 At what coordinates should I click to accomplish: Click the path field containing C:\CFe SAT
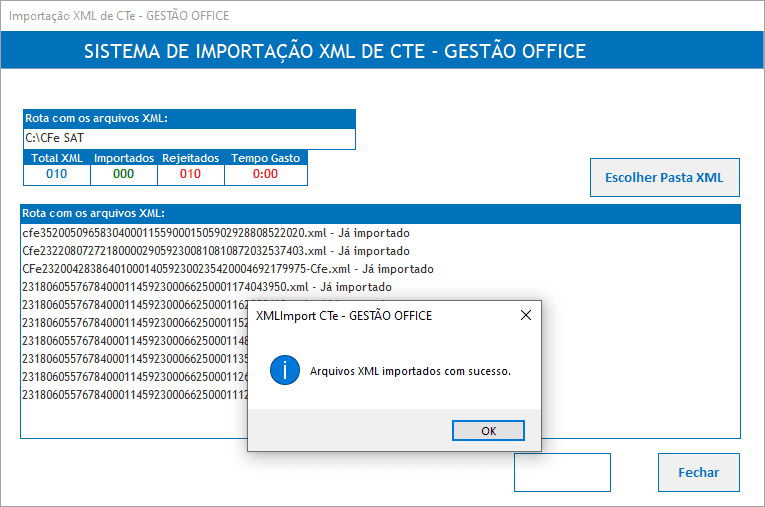tap(189, 139)
